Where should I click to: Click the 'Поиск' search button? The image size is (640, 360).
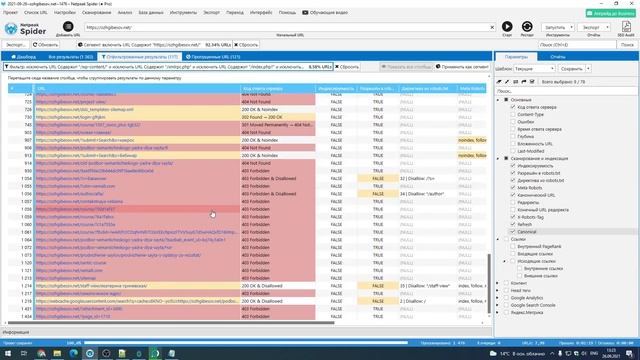[x=627, y=45]
